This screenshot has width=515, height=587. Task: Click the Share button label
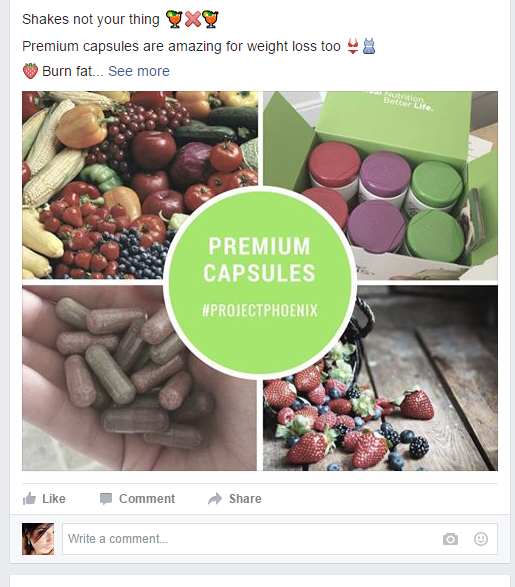[x=245, y=499]
